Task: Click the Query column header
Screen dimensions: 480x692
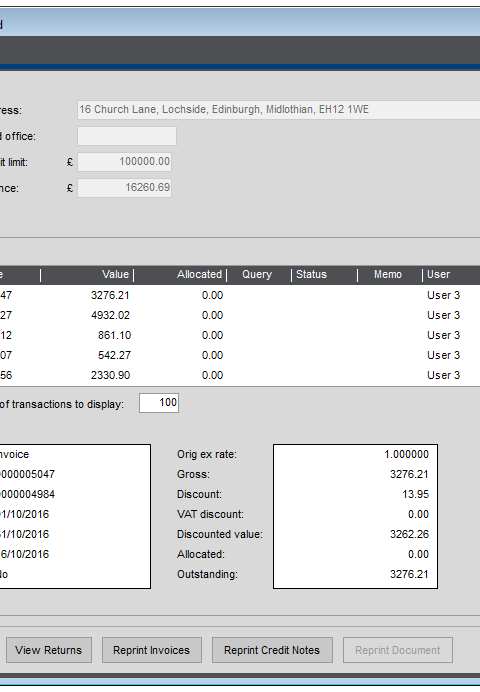Action: click(x=259, y=275)
